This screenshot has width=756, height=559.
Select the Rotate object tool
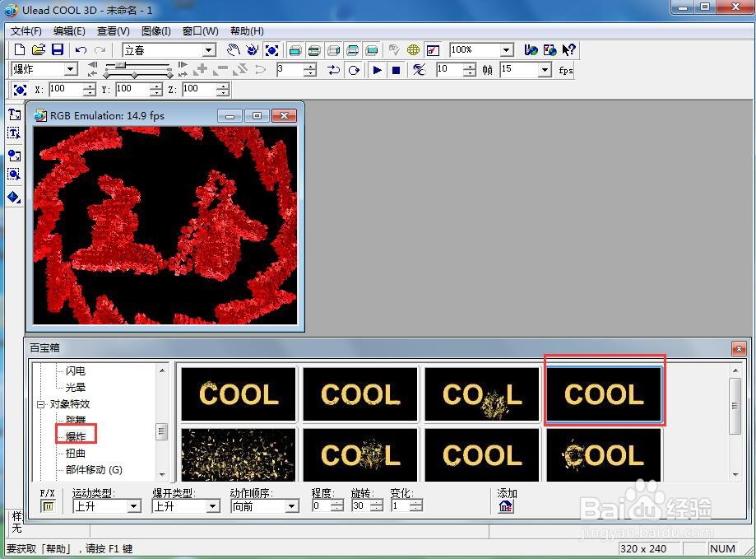click(x=252, y=49)
